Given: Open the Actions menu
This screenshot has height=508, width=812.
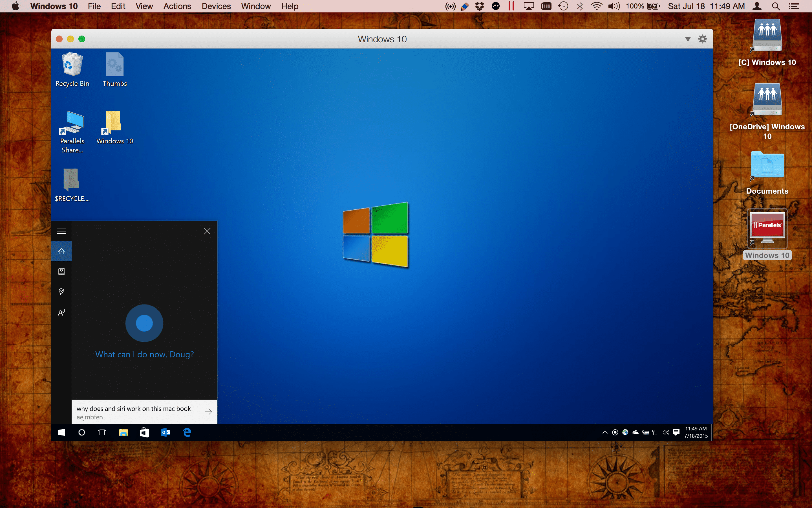Looking at the screenshot, I should coord(177,6).
